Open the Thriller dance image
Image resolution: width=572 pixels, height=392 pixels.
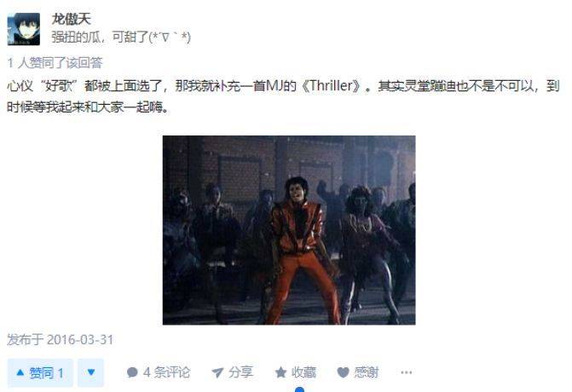click(289, 230)
